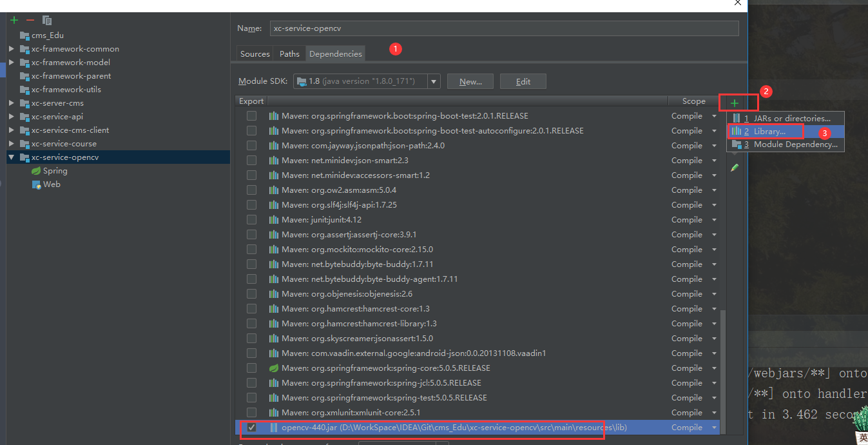Select the Spring facet under xc-service-opencv
The width and height of the screenshot is (868, 445).
click(55, 170)
